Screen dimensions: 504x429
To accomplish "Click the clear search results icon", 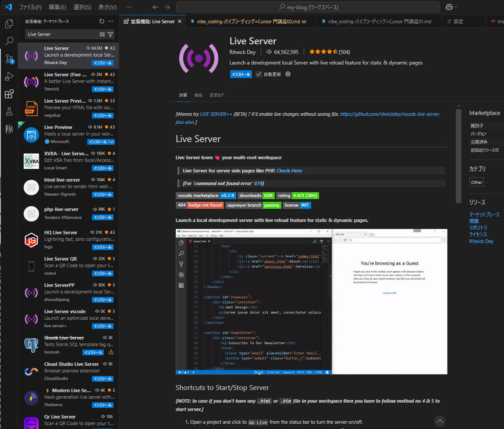I will click(102, 34).
